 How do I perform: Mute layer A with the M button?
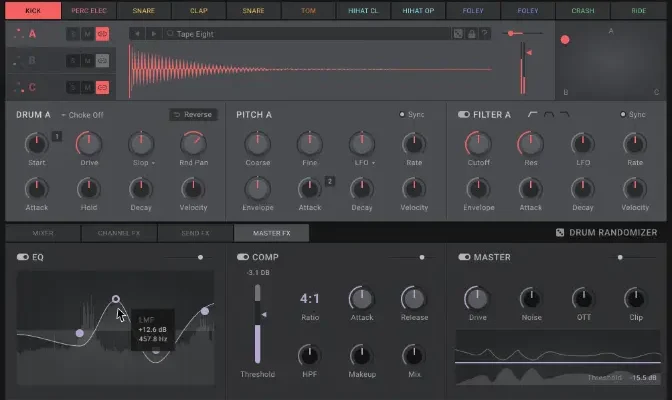pyautogui.click(x=87, y=33)
